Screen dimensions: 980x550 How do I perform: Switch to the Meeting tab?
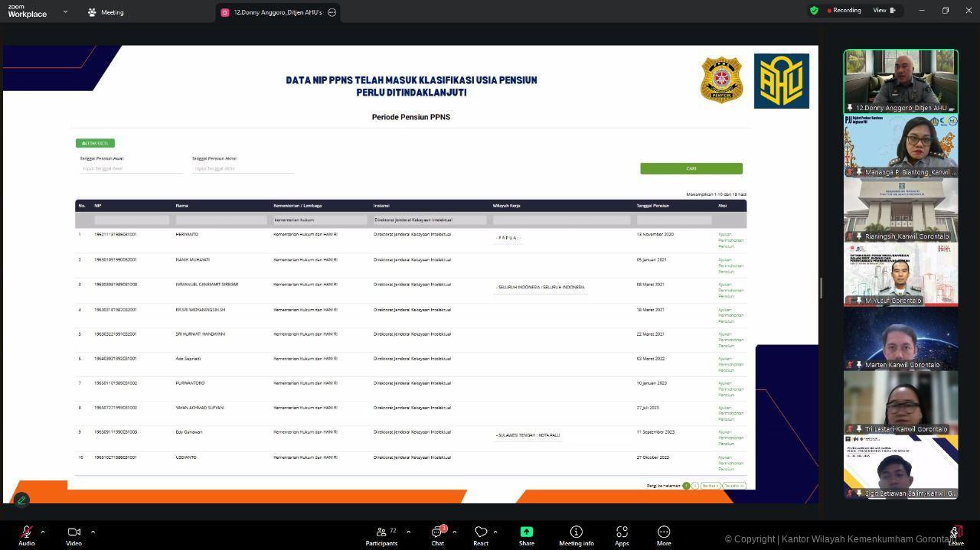coord(106,12)
